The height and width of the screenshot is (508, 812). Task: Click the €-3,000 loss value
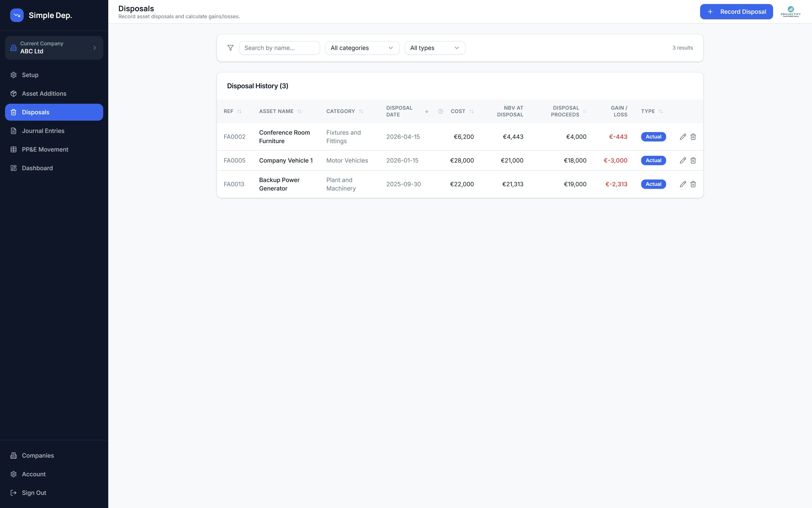(x=615, y=160)
